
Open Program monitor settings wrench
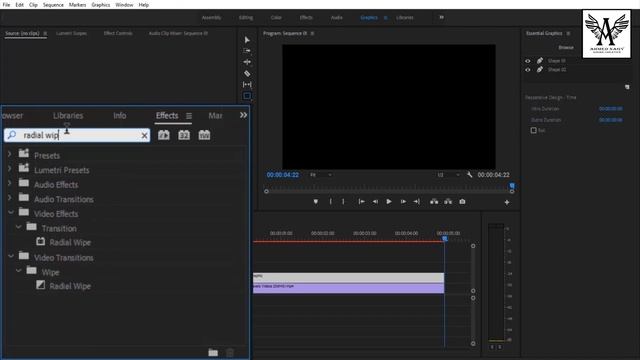coord(469,175)
